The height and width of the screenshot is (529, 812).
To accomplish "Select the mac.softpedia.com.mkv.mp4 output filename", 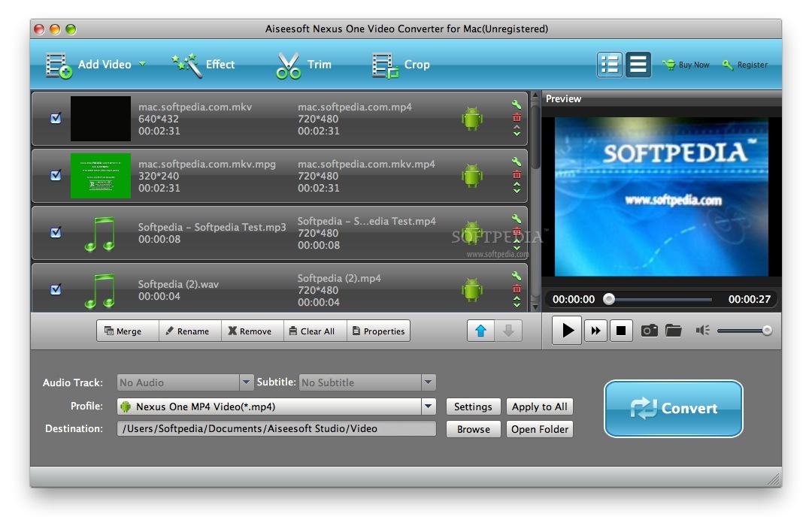I will [366, 164].
